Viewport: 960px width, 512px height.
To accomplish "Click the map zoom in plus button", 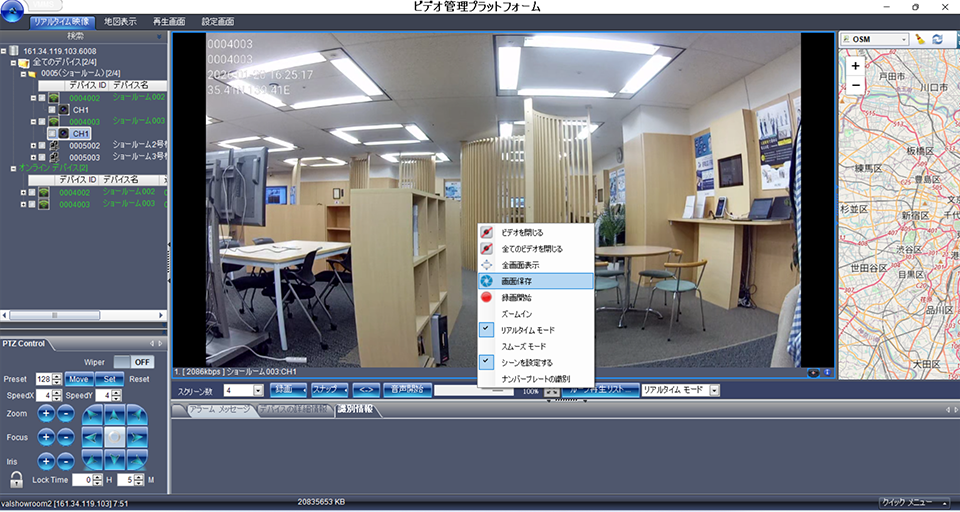I will (x=855, y=66).
